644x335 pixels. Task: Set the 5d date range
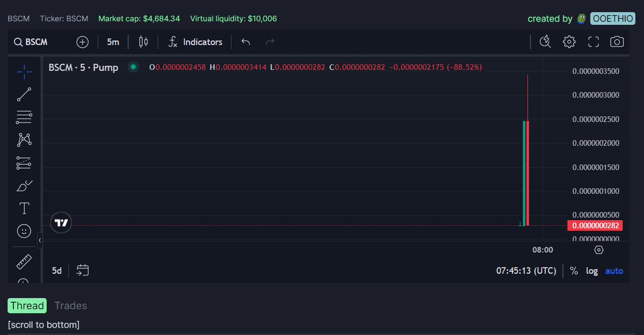click(x=57, y=271)
